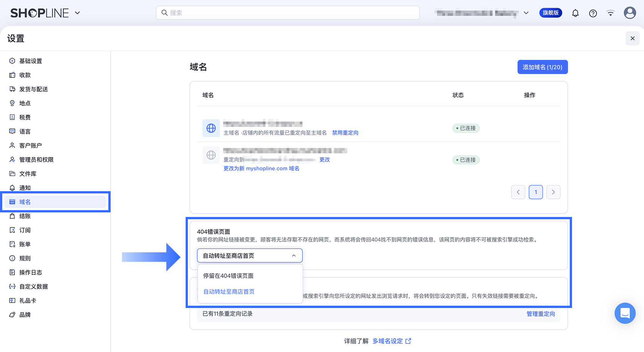Close the settings panel
Screen dimensions: 644x352
632,38
